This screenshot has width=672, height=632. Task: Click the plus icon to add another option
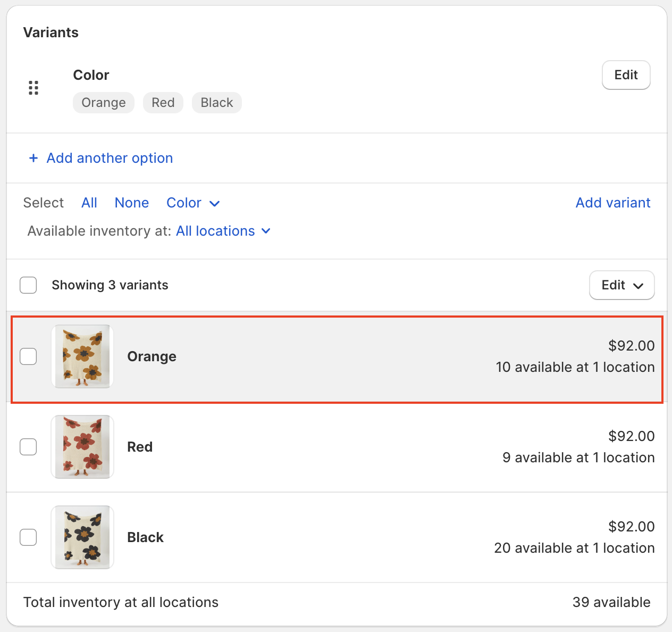[x=33, y=158]
